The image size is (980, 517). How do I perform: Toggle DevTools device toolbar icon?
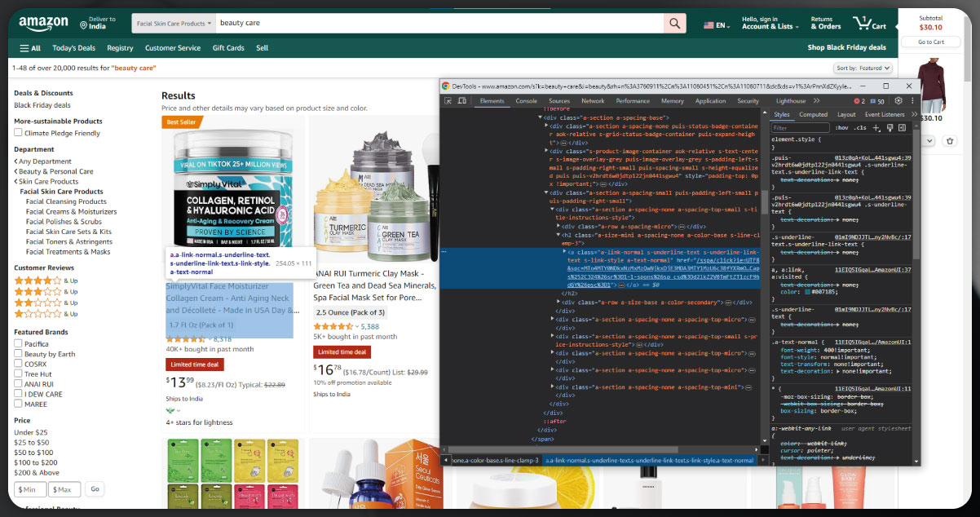(x=462, y=101)
